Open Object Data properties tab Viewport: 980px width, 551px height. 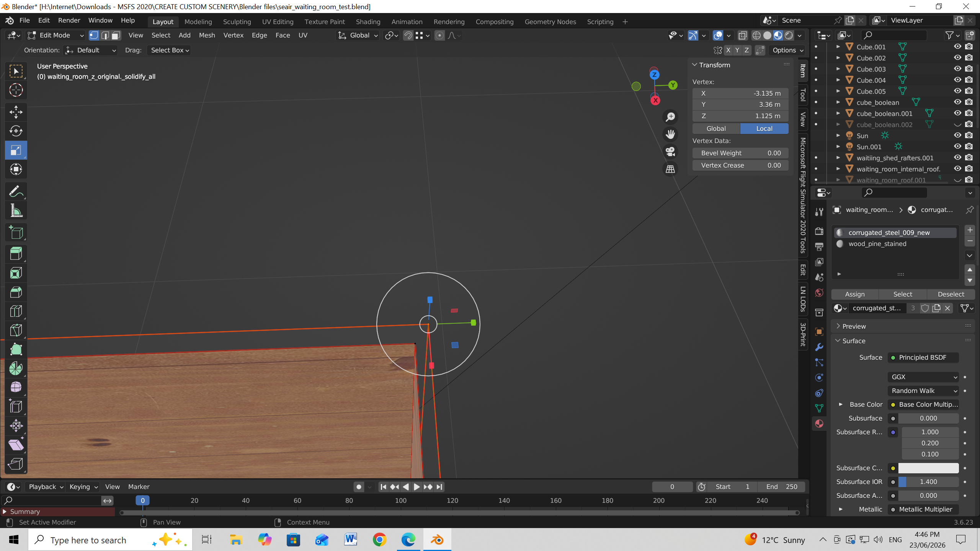click(819, 408)
